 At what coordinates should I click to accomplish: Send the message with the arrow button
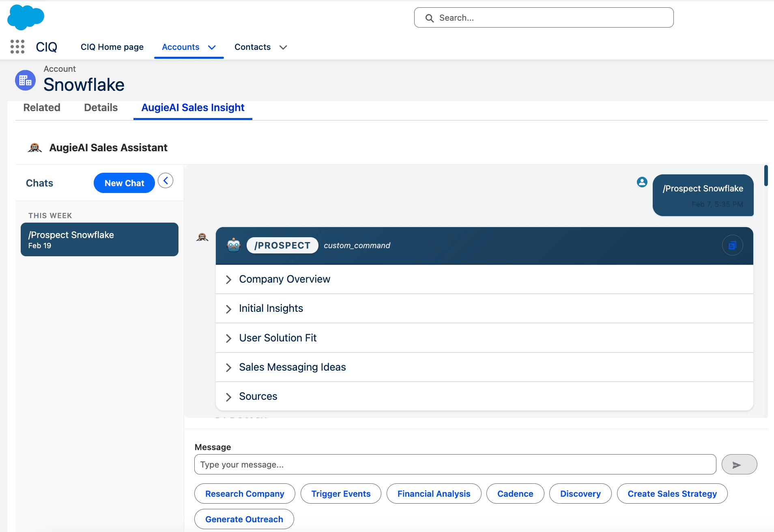pos(739,465)
